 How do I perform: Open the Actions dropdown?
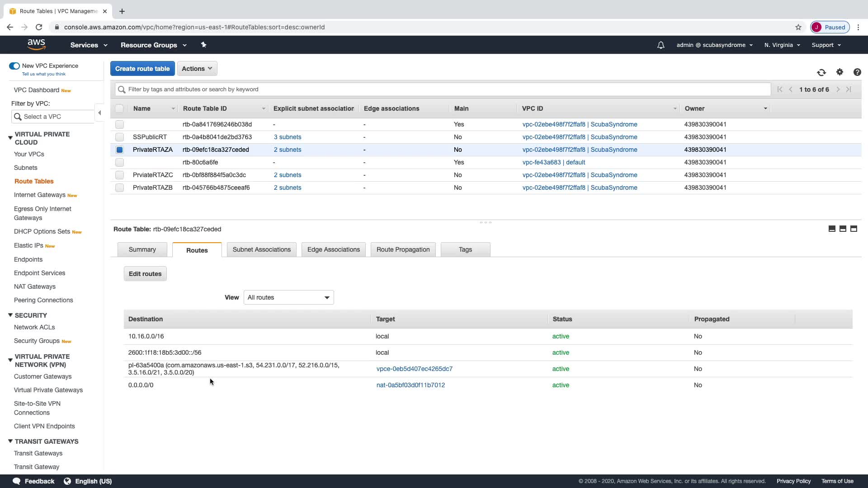click(197, 69)
